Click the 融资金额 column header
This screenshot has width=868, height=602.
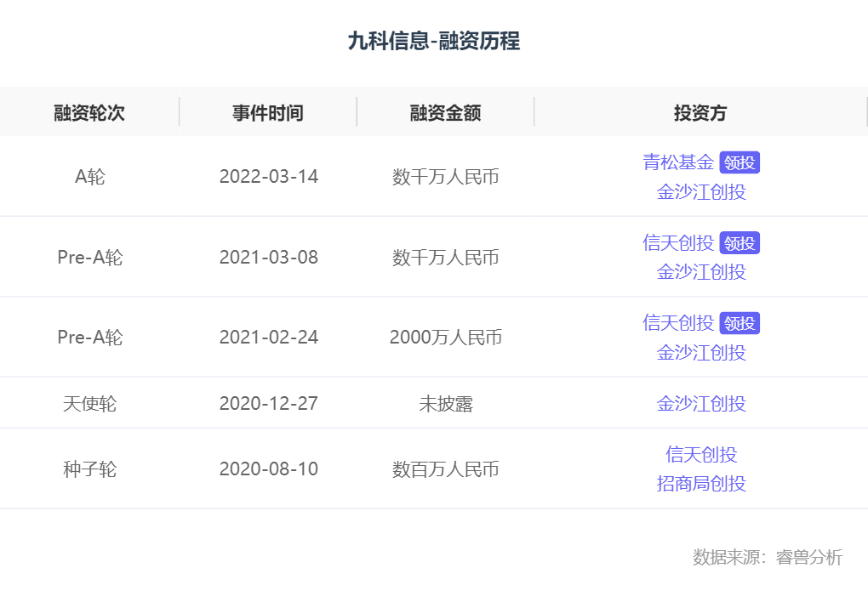(x=446, y=113)
